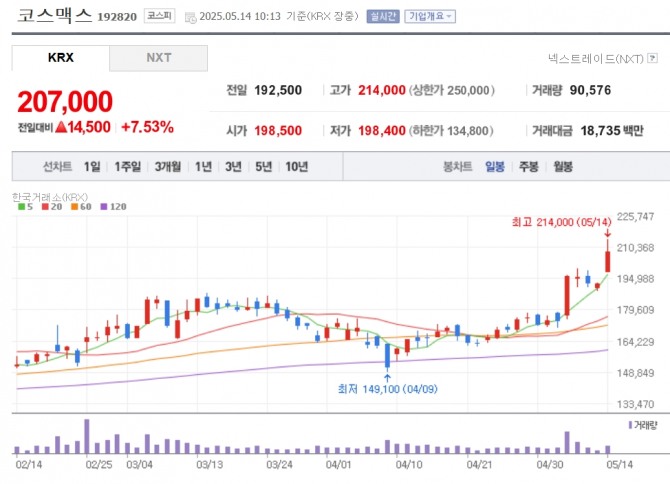Click the 코스피 market badge
The height and width of the screenshot is (484, 670).
pos(158,16)
